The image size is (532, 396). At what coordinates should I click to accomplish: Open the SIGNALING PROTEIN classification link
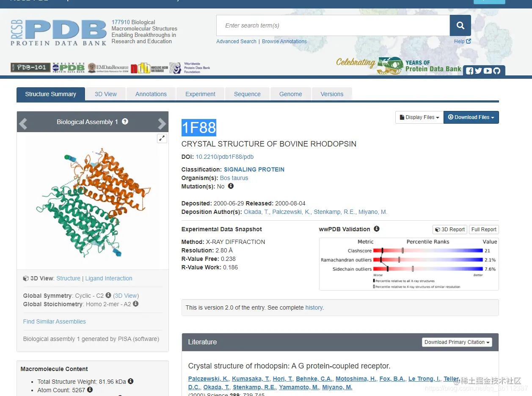pyautogui.click(x=254, y=169)
